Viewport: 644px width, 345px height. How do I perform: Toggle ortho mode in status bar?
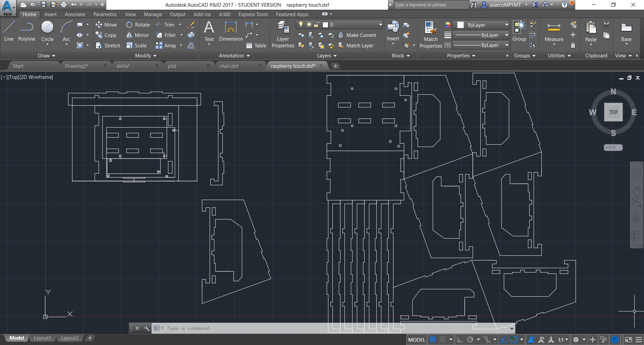[x=460, y=340]
